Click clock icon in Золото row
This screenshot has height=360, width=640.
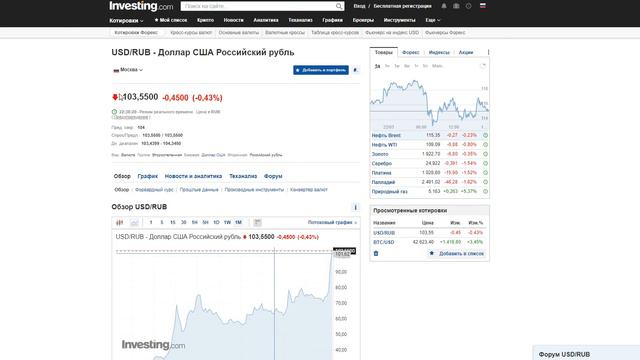click(x=485, y=154)
